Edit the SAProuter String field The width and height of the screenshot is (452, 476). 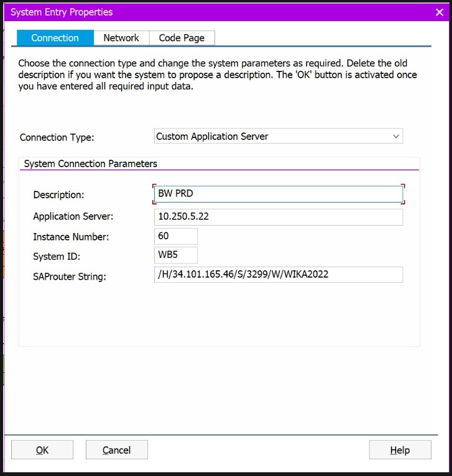click(278, 275)
